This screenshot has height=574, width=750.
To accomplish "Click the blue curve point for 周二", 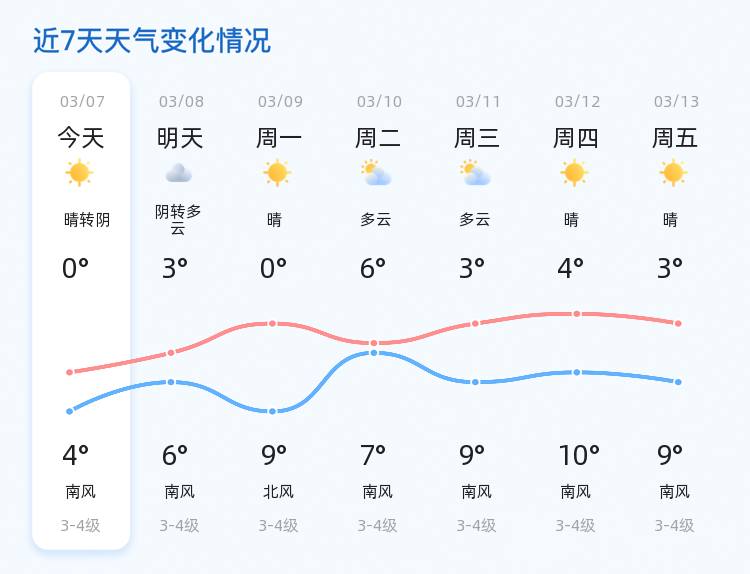I will (x=374, y=353).
